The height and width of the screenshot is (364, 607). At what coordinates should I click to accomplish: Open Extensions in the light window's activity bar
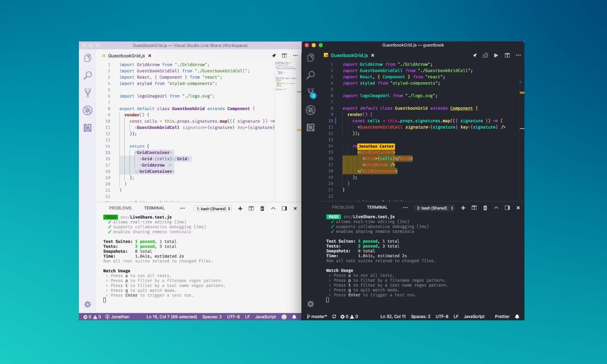pos(87,128)
